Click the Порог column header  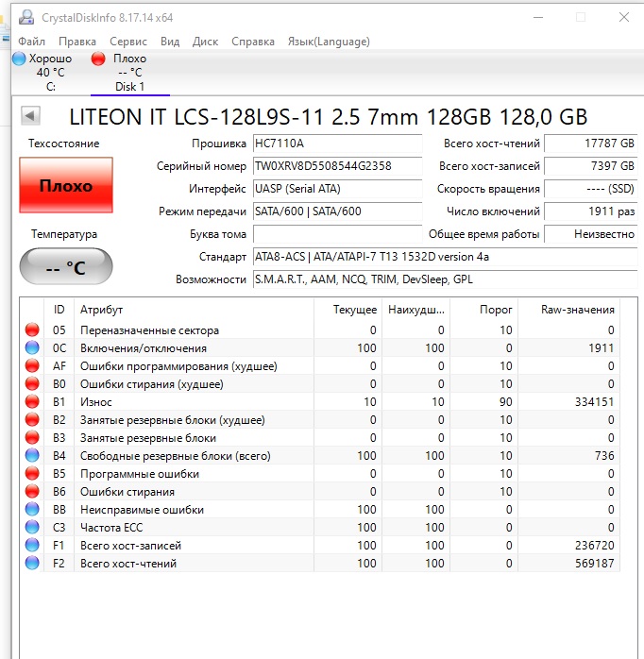483,310
